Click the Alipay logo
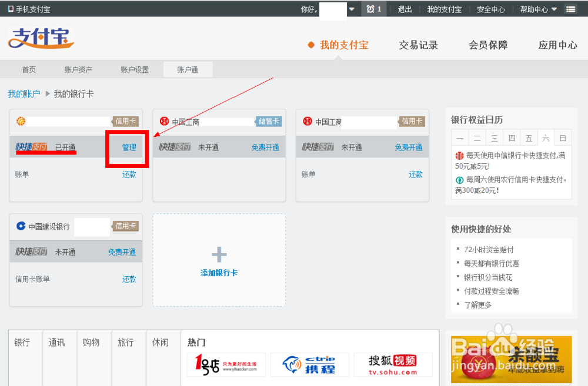The width and height of the screenshot is (588, 386). pos(41,38)
